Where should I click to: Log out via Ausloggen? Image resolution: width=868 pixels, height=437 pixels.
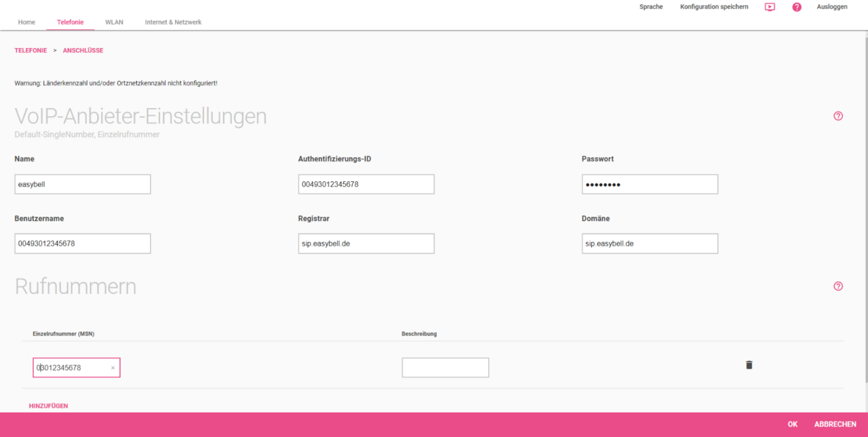point(832,6)
